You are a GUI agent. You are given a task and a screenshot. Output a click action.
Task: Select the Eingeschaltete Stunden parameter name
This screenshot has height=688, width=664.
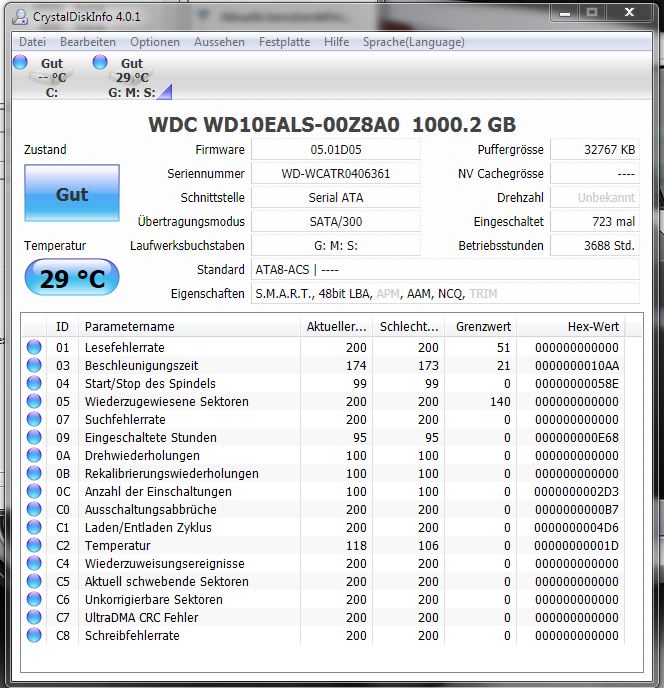click(151, 437)
